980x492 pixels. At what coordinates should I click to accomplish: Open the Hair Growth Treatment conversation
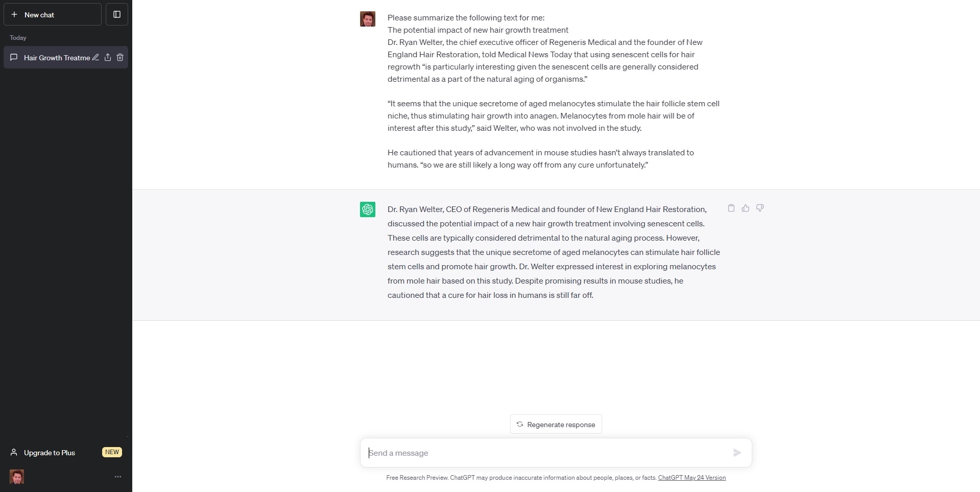pos(56,58)
